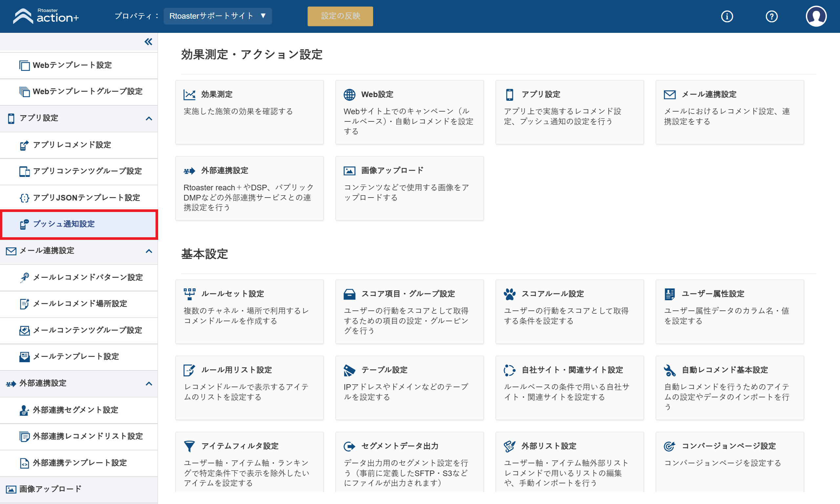The height and width of the screenshot is (504, 840).
Task: Open the セグメントデータ出力 card
Action: (410, 462)
